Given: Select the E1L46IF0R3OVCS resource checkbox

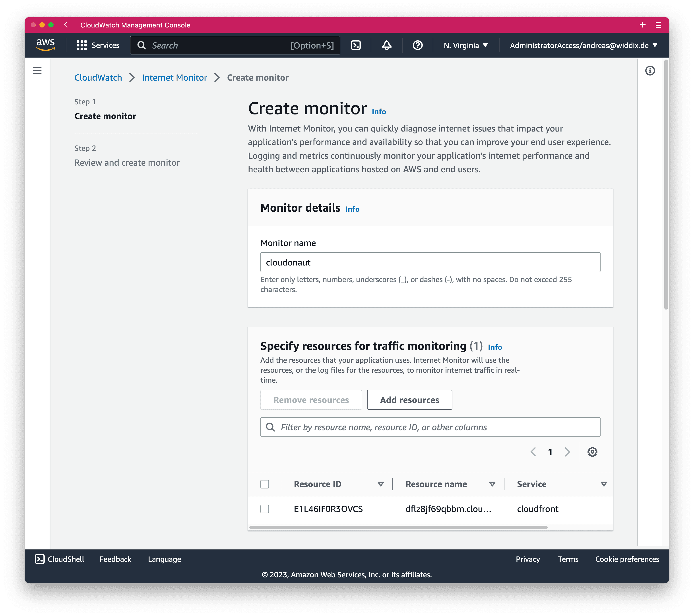Looking at the screenshot, I should tap(265, 509).
